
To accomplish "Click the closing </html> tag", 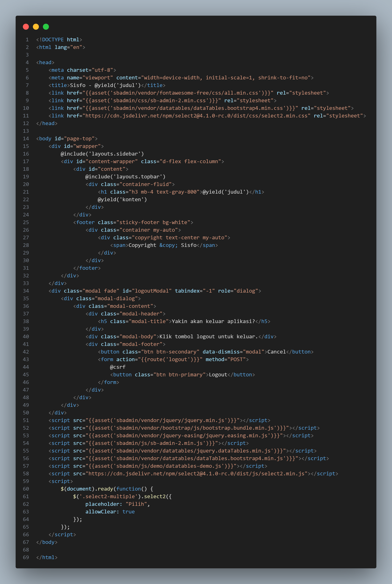I will tap(47, 558).
